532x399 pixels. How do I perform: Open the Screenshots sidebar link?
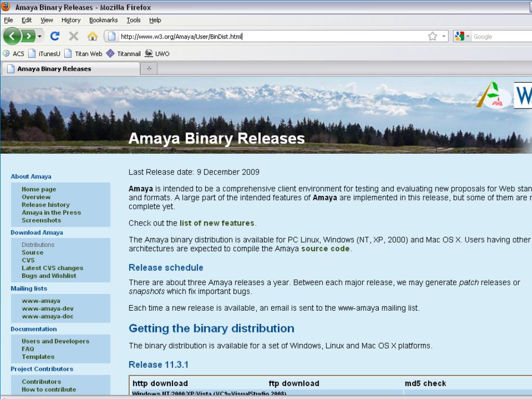click(x=42, y=220)
